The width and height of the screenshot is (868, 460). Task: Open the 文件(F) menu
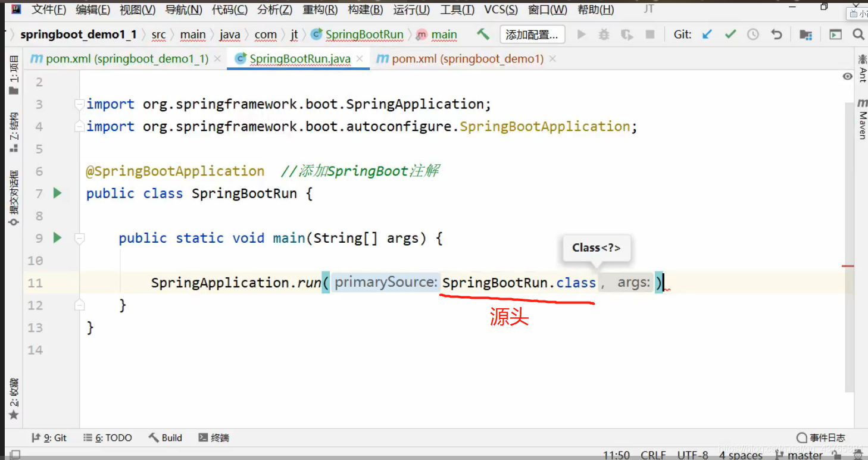coord(49,10)
